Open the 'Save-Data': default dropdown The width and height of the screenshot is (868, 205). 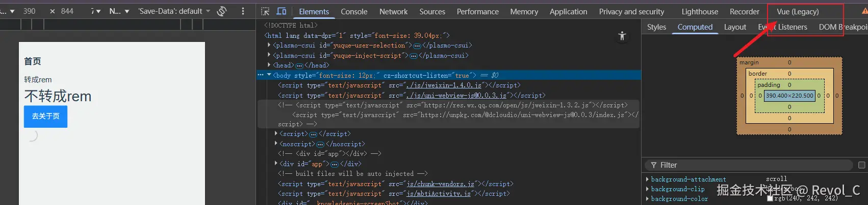(x=174, y=11)
